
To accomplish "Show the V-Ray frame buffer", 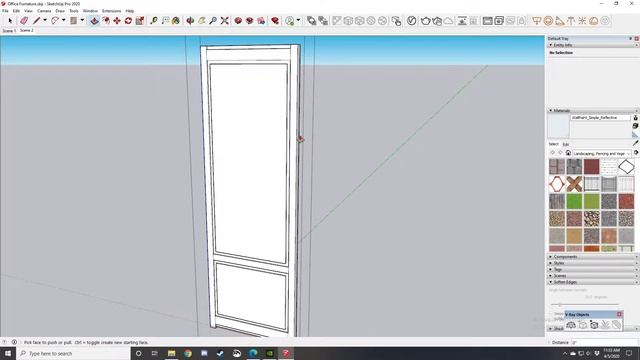I will [487, 20].
